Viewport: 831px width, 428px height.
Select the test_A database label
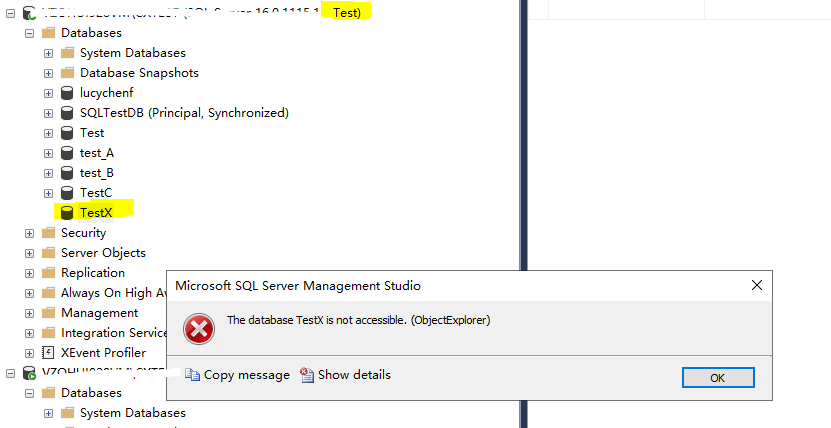(97, 153)
